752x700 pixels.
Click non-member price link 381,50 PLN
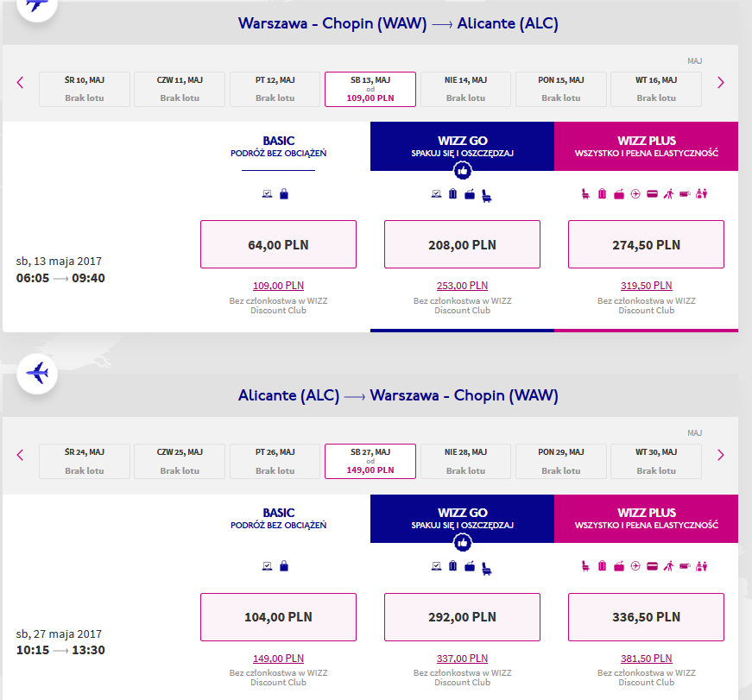click(x=646, y=659)
